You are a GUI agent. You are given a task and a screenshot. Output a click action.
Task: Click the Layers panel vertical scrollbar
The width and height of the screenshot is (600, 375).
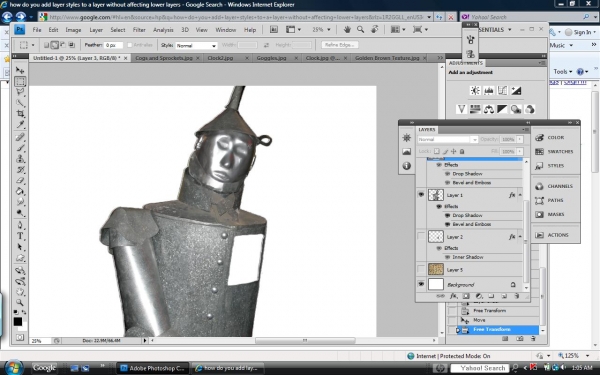(x=526, y=241)
